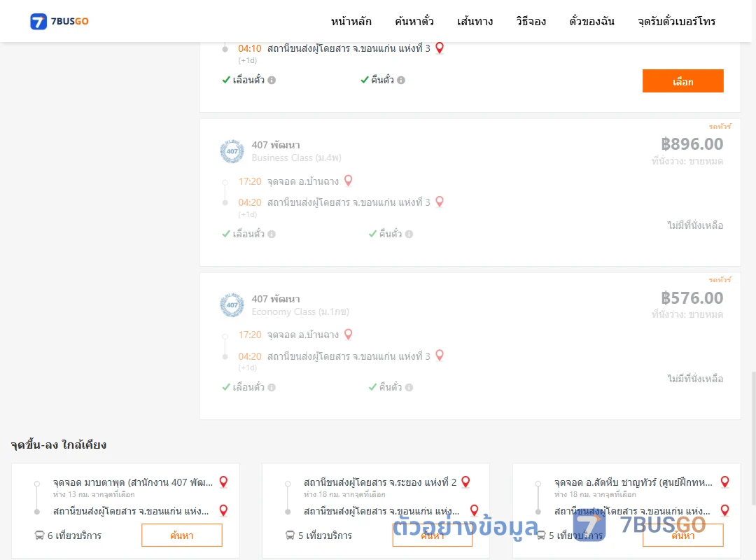
Task: Click the Economy Class (ม.1กข) label
Action: (x=300, y=311)
